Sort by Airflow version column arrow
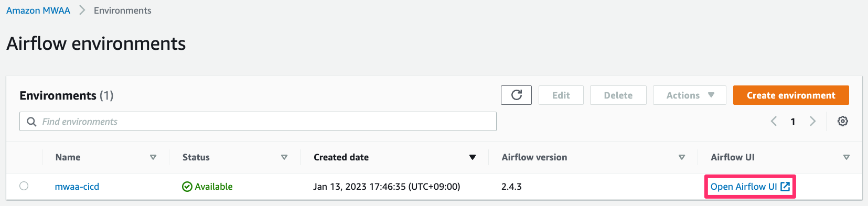The image size is (868, 206). 682,157
